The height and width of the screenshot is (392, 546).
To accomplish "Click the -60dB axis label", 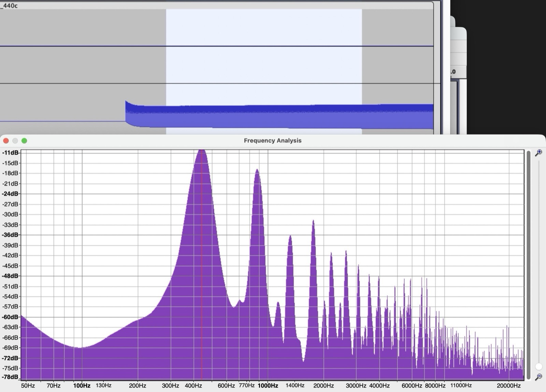I will (x=10, y=317).
